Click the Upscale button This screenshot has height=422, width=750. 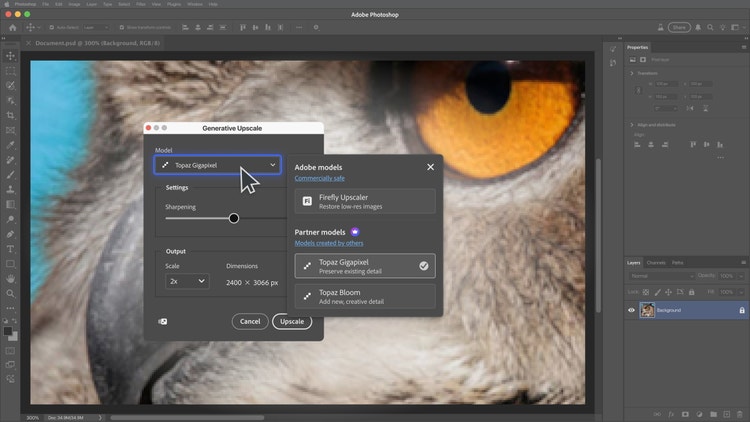click(x=292, y=322)
